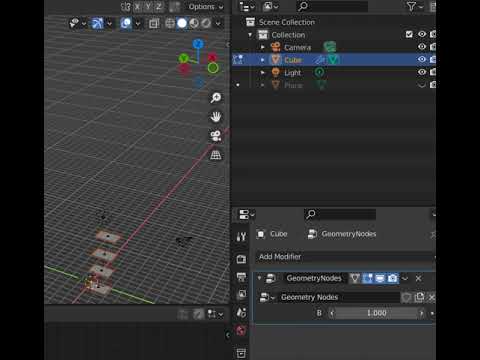Select wireframe viewport shading
Screen dimensions: 480x360
click(x=170, y=23)
